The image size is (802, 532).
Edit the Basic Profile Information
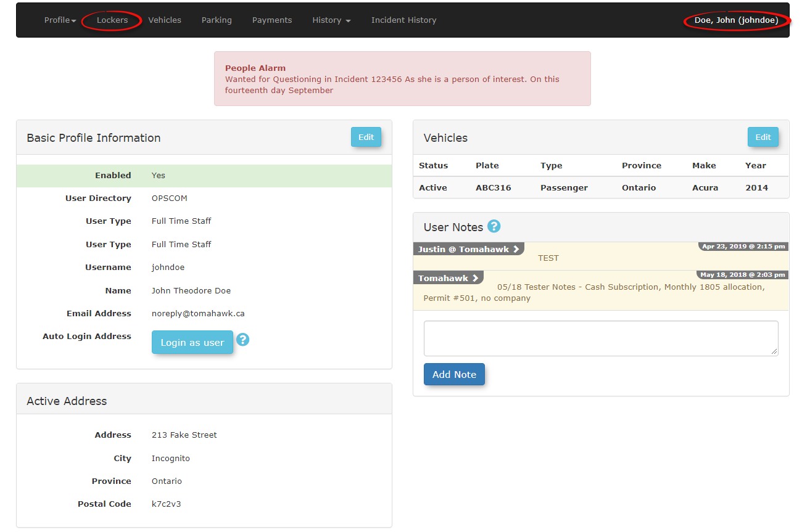point(366,137)
